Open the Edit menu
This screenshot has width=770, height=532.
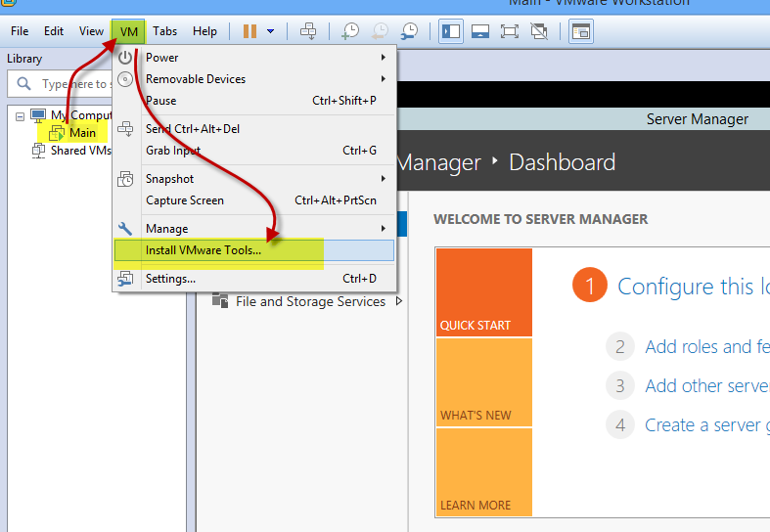coord(54,31)
